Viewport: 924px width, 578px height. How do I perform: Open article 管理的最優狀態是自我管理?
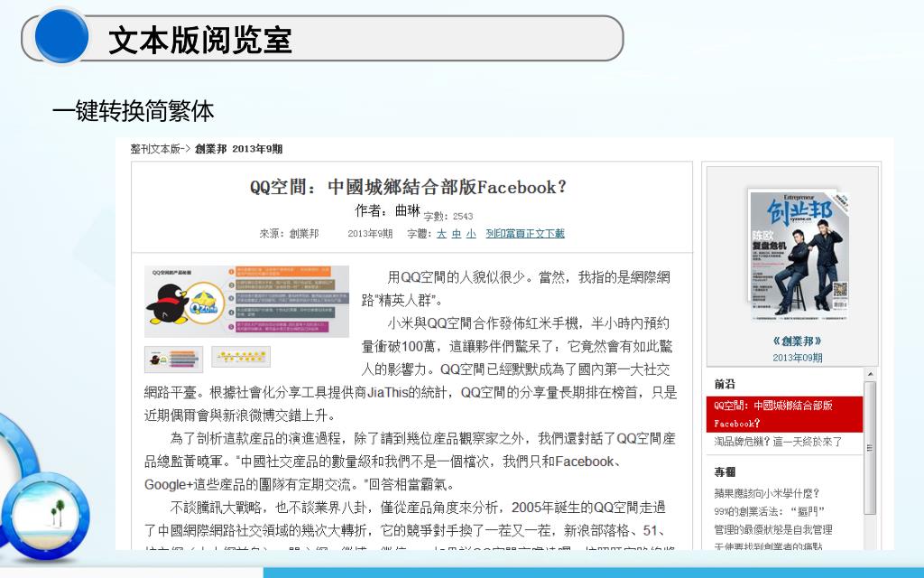click(x=773, y=529)
